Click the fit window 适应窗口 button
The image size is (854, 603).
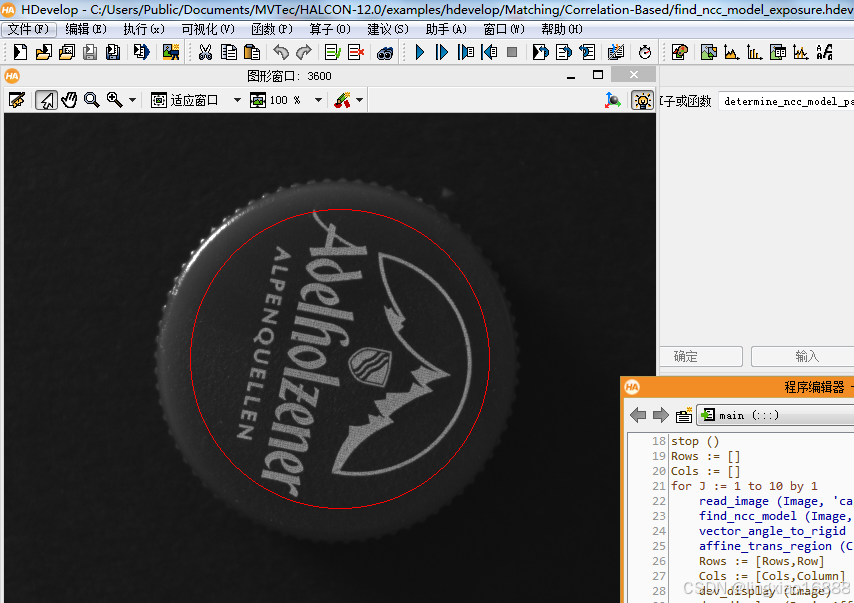[185, 100]
